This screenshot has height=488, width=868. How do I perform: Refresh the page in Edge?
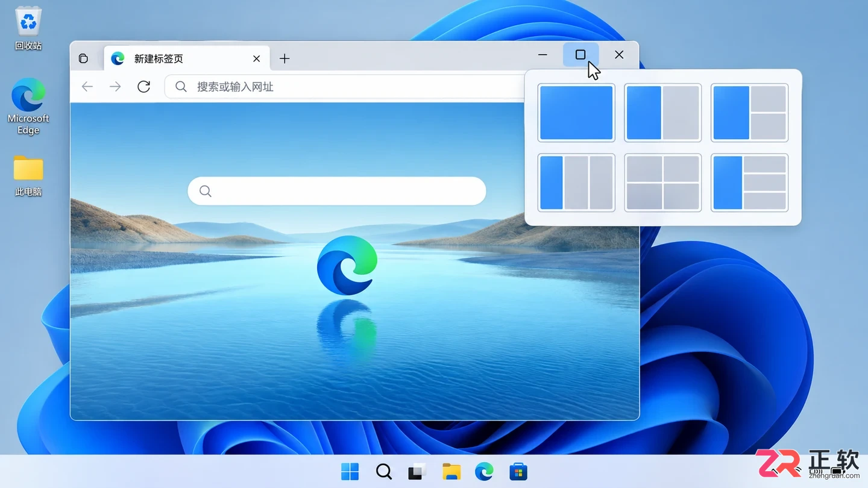tap(143, 87)
